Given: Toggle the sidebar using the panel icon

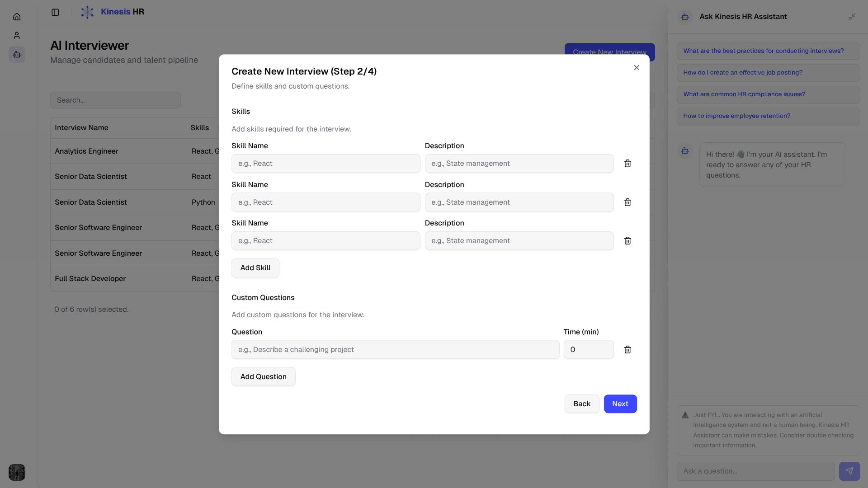Looking at the screenshot, I should (55, 12).
